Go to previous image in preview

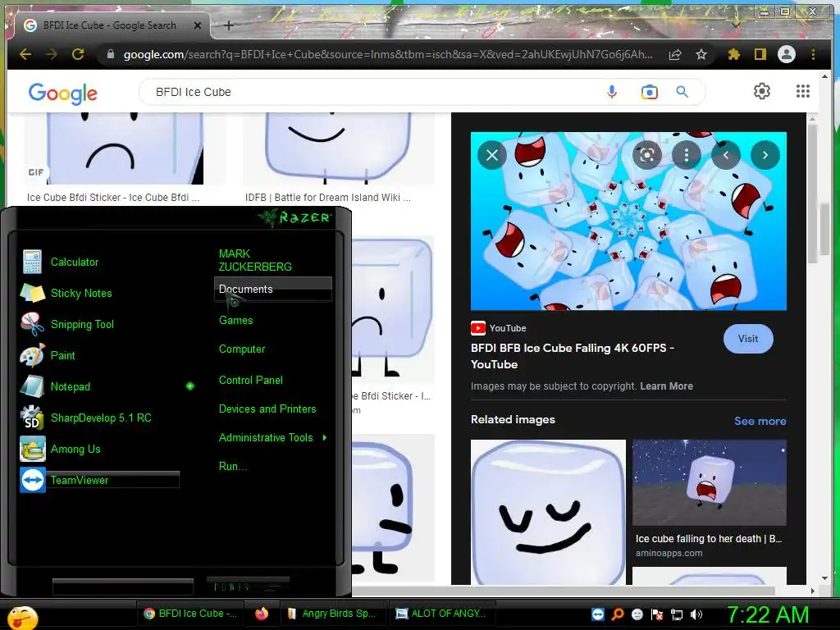point(726,155)
